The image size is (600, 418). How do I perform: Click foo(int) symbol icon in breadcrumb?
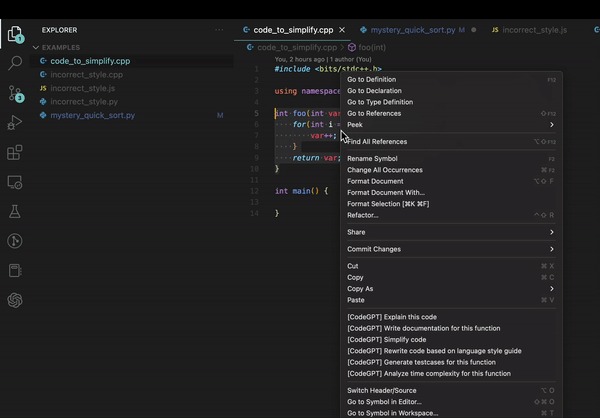coord(352,47)
